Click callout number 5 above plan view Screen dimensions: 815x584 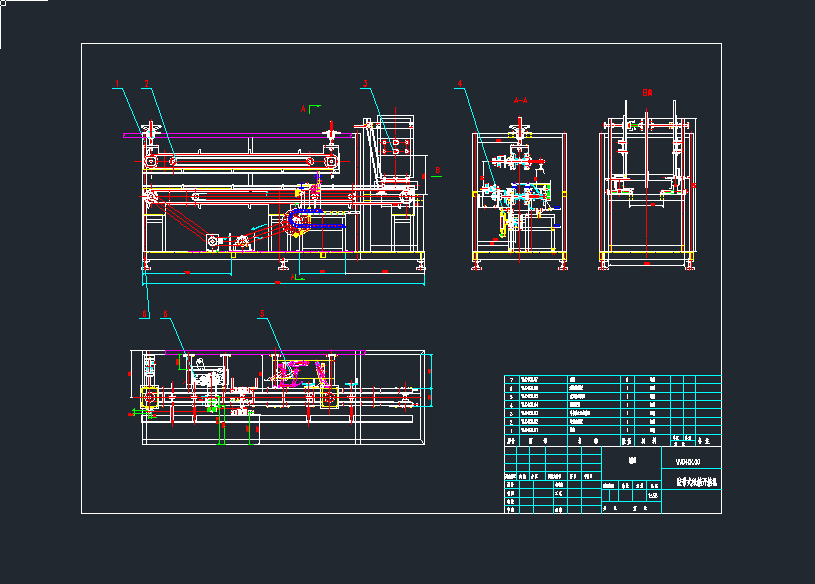coord(262,313)
